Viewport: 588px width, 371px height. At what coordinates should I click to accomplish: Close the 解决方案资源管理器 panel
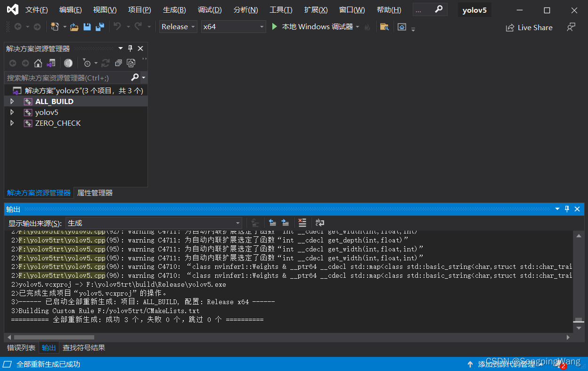[x=140, y=48]
